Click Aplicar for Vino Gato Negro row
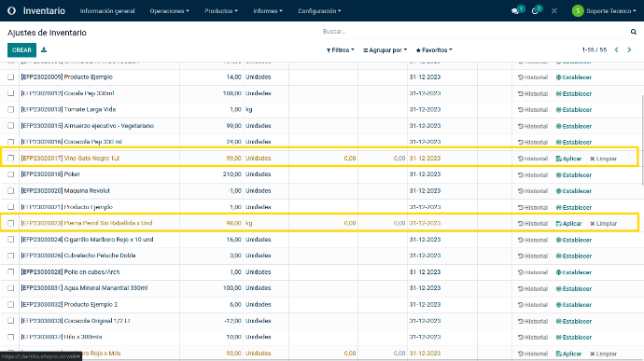The image size is (644, 361). pyautogui.click(x=568, y=159)
